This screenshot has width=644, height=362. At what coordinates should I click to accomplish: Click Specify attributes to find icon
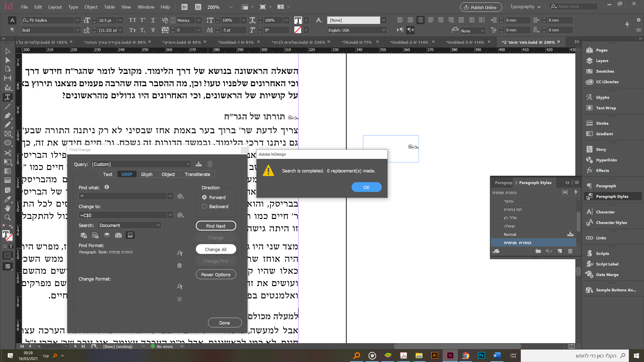pyautogui.click(x=180, y=253)
